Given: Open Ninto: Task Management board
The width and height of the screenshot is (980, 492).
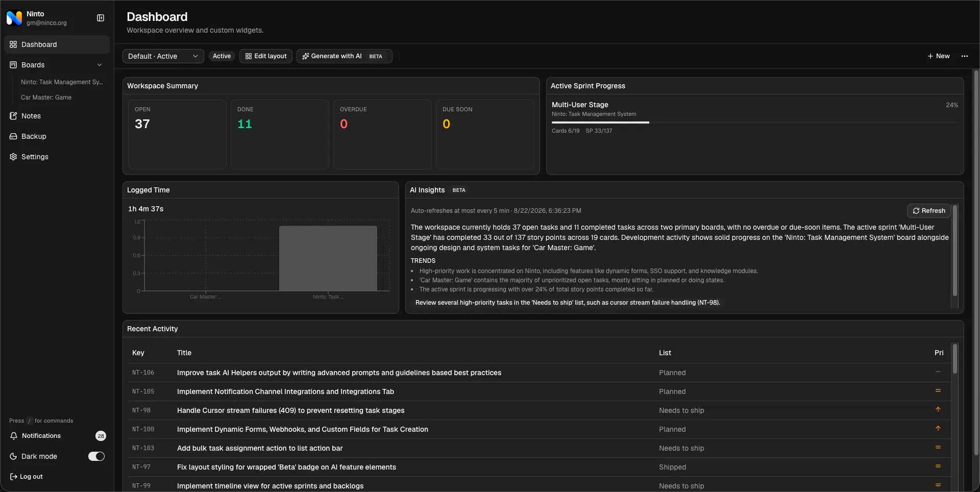Looking at the screenshot, I should [62, 82].
